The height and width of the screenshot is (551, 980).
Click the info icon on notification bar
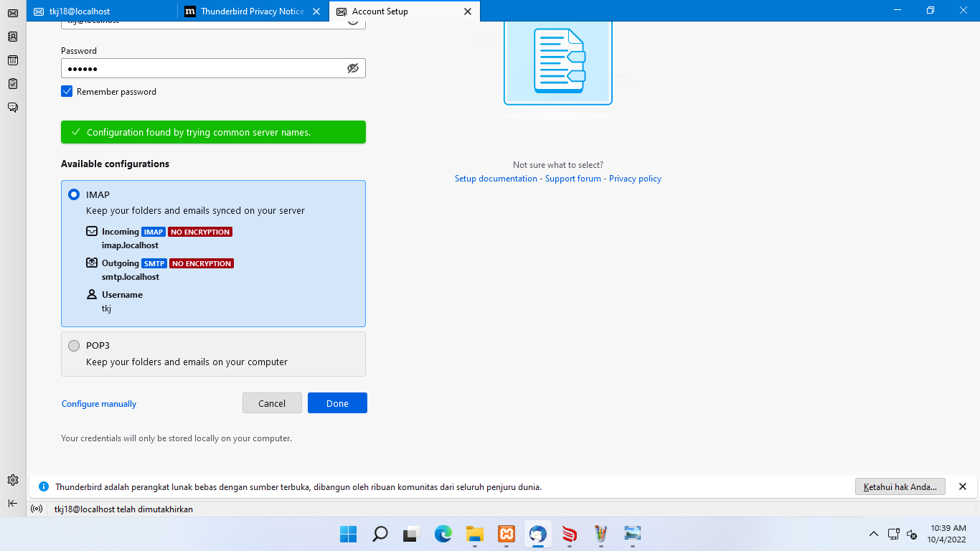(44, 486)
